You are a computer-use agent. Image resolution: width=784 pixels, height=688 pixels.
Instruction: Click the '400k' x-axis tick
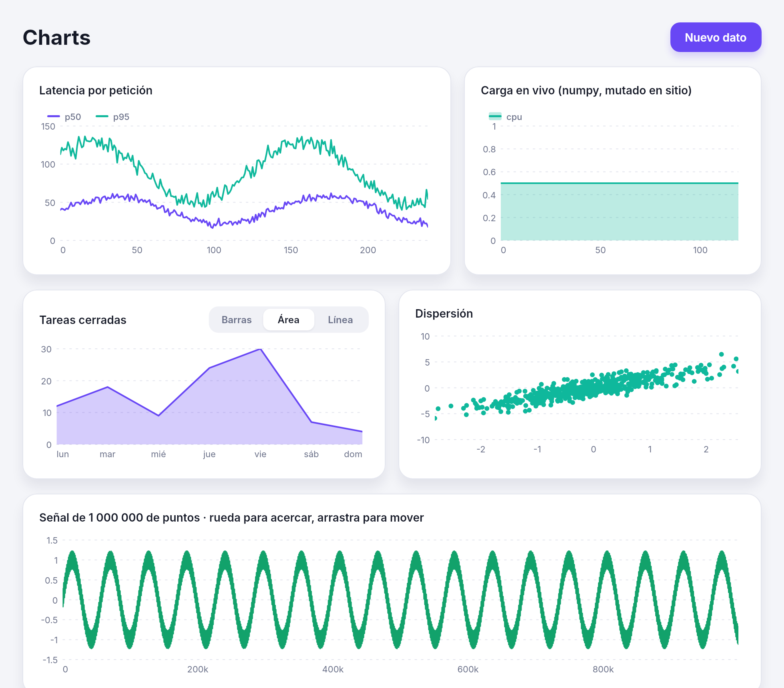333,669
